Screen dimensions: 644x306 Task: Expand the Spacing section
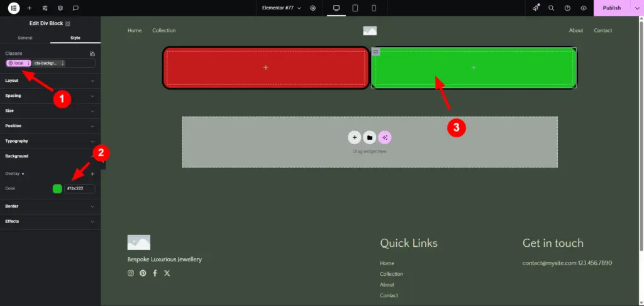click(x=50, y=96)
